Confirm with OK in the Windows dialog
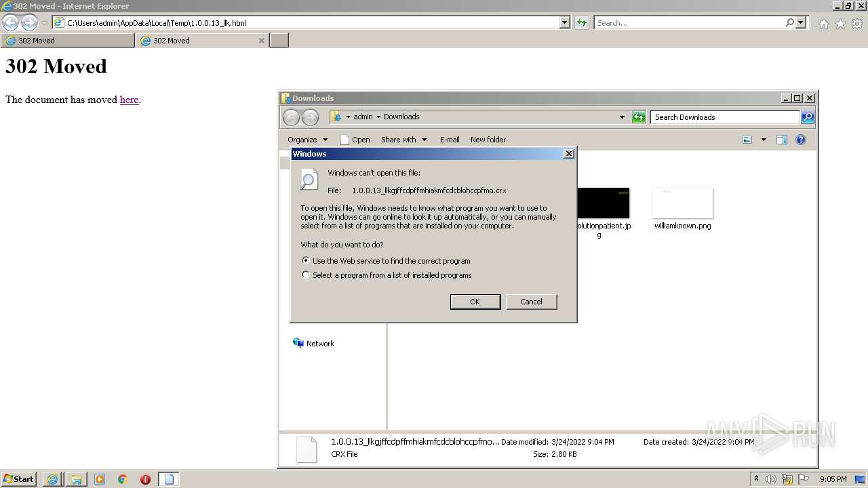Image resolution: width=868 pixels, height=488 pixels. click(475, 302)
